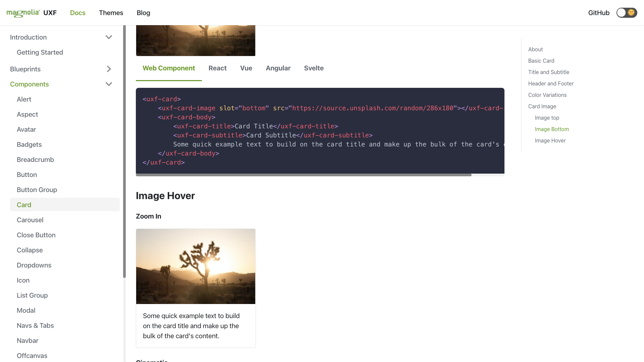Expand the Blueprints section arrow
The height and width of the screenshot is (362, 644).
[x=109, y=69]
